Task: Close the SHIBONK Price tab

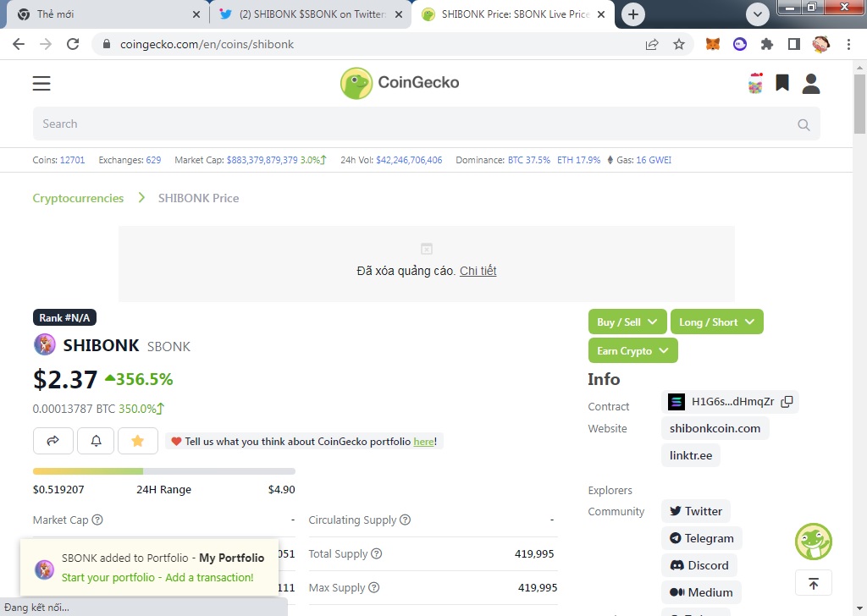Action: coord(601,14)
